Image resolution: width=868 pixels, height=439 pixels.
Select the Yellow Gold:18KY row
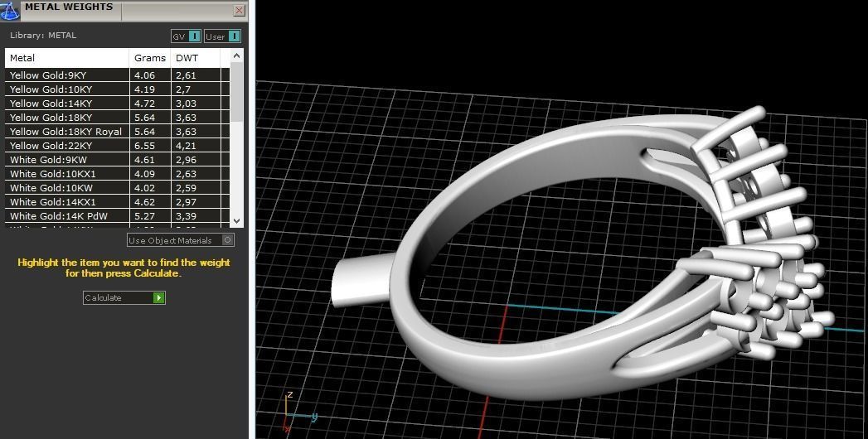coord(118,118)
